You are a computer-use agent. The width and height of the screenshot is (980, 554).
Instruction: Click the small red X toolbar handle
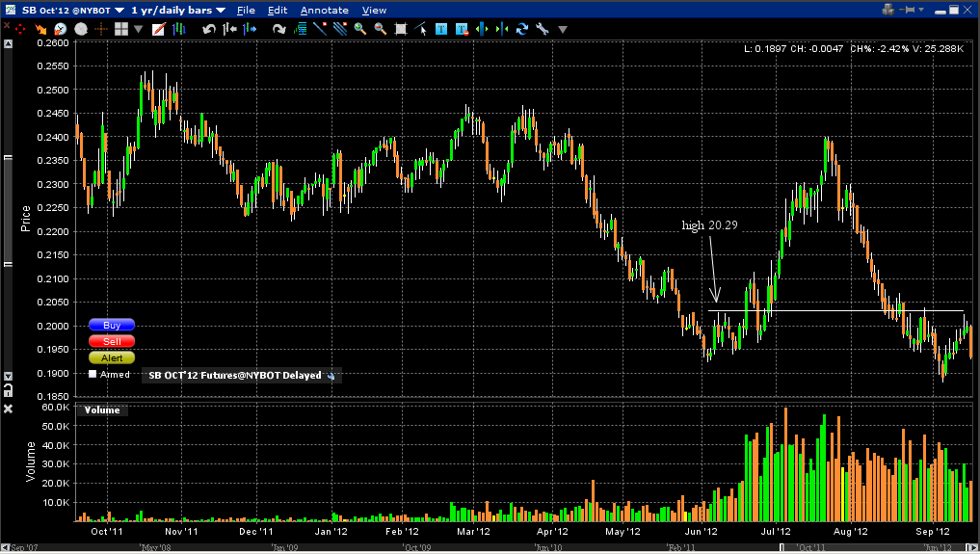7,26
